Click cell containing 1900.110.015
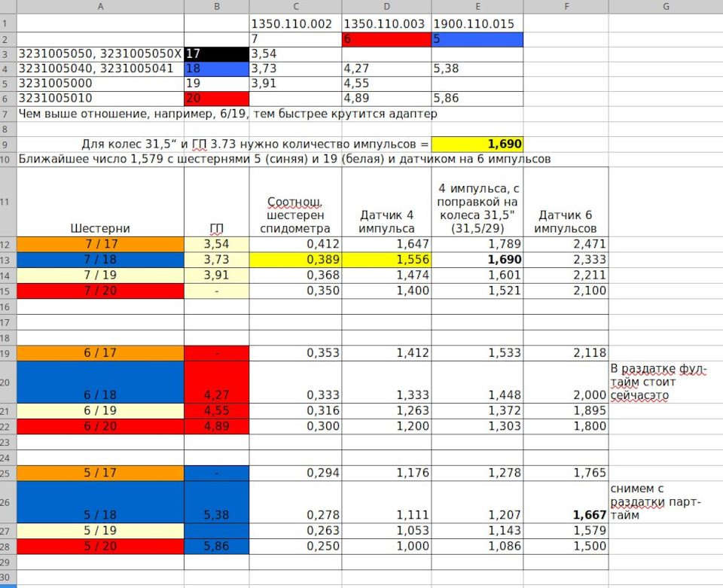 [477, 24]
